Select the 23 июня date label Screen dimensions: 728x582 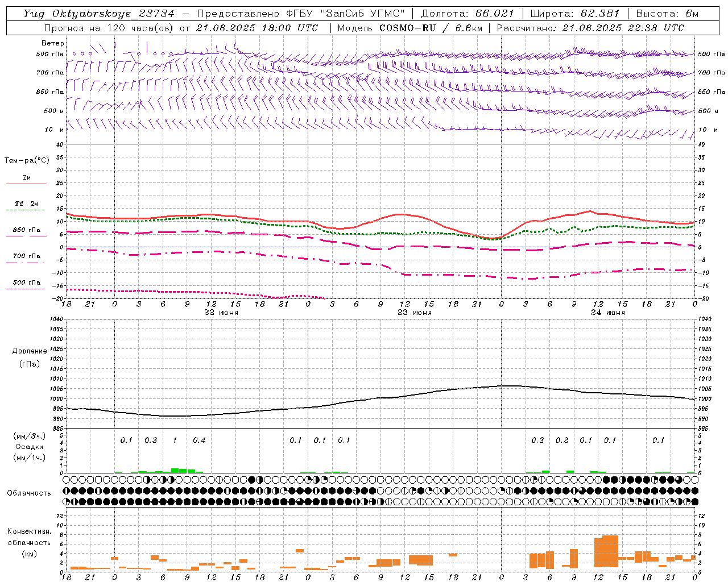414,313
